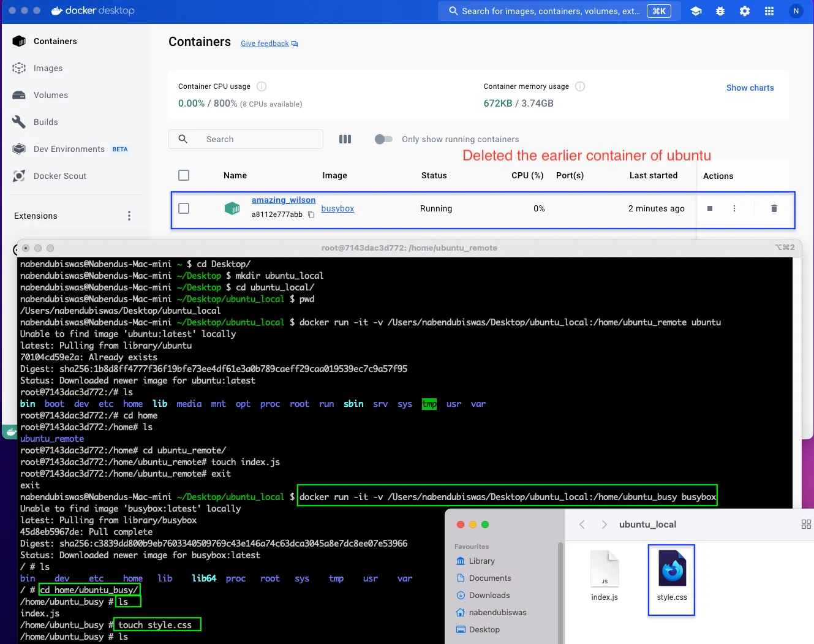
Task: Click the Running status text
Action: [x=436, y=208]
